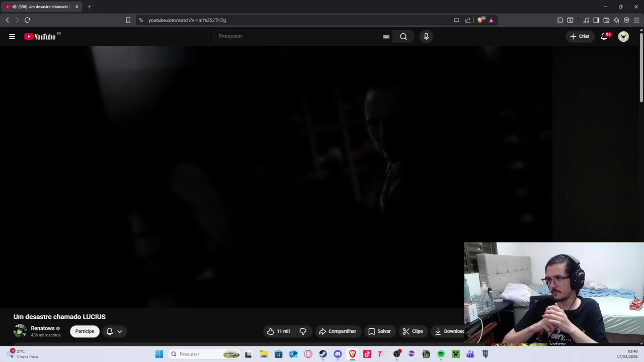
Task: Open the Renatows channel avatar
Action: coord(20,331)
